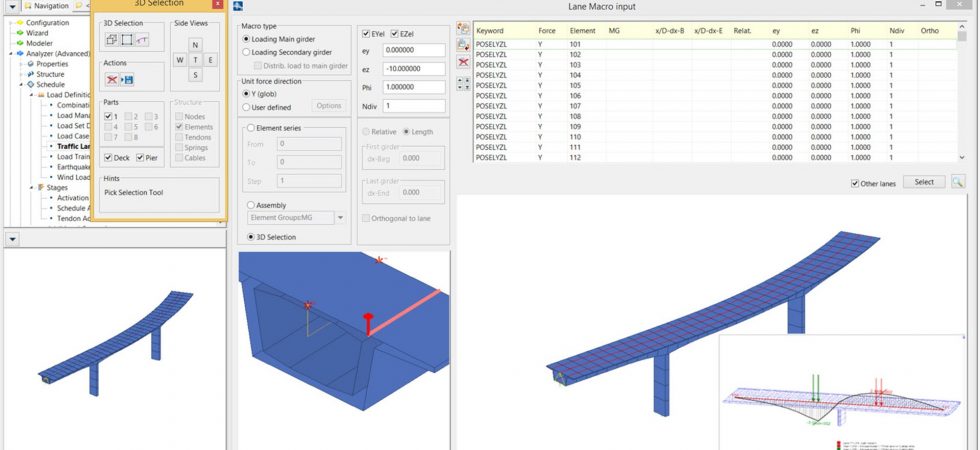980x450 pixels.
Task: Click the top insert-row icon left of table
Action: [463, 28]
